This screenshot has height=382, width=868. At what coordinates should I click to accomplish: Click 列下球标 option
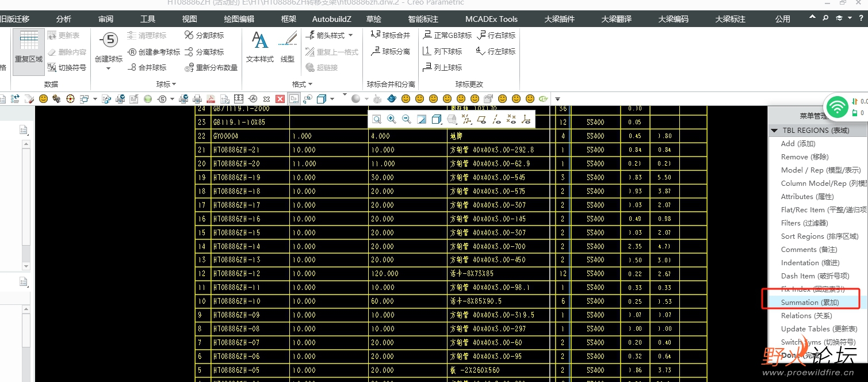pyautogui.click(x=442, y=52)
